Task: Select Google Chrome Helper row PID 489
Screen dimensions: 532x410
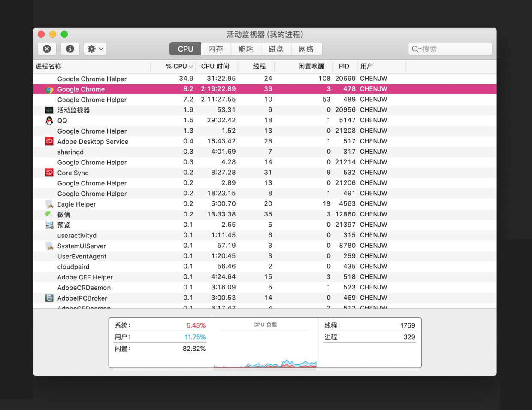Action: coord(265,100)
